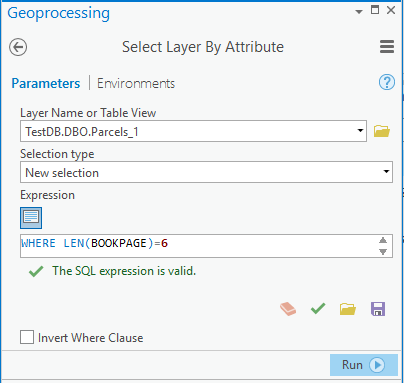Clear the expression with the eraser icon
404x383 pixels.
click(288, 309)
